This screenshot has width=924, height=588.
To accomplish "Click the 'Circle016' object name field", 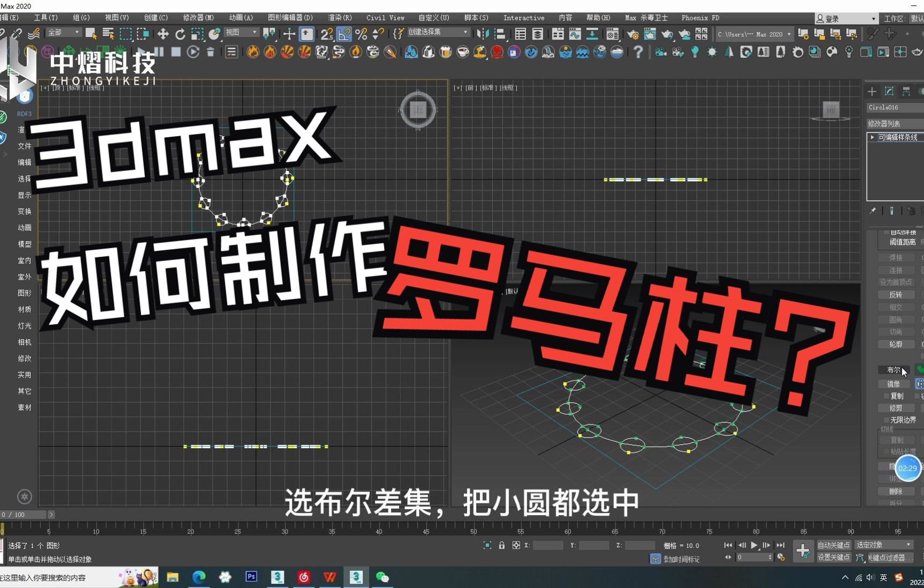I will (x=895, y=108).
